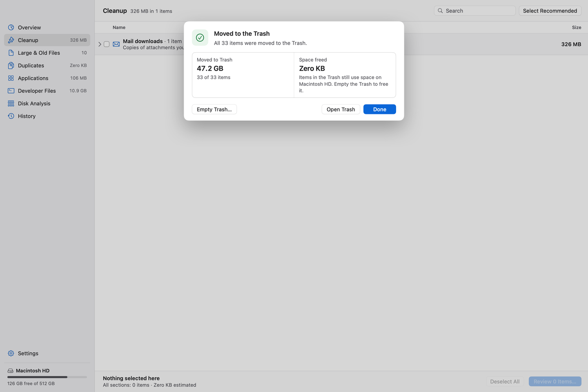Expand the Mail downloads row chevron

click(100, 44)
